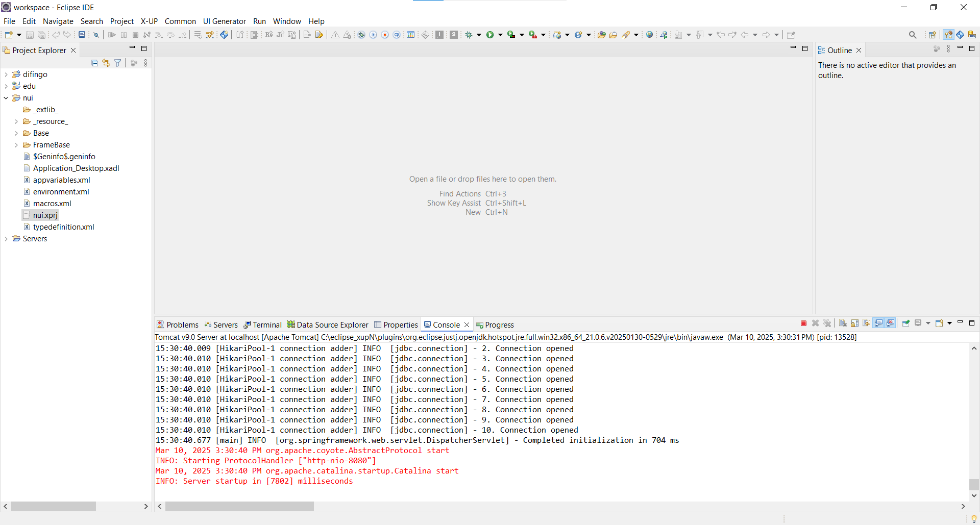Select the Application_Desktop.xadl file
Viewport: 980px width, 525px height.
(76, 168)
